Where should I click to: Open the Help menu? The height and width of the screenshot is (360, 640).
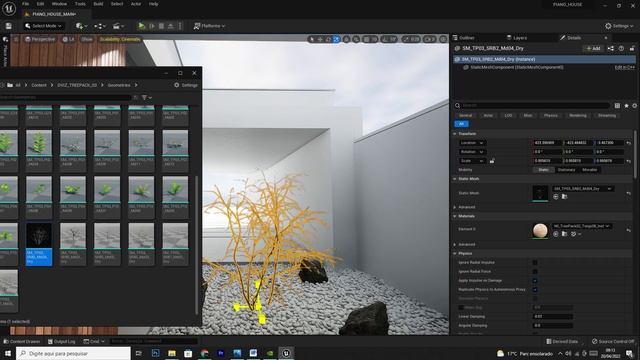pos(153,4)
